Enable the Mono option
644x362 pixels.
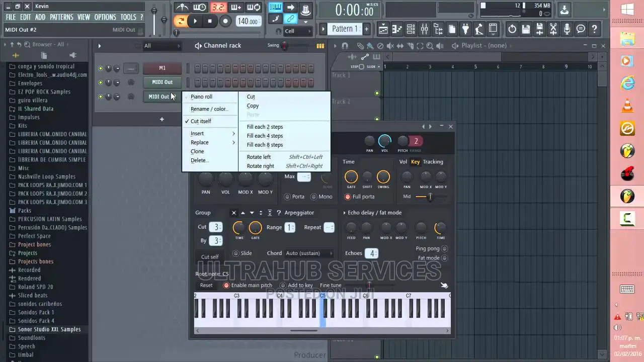(314, 197)
